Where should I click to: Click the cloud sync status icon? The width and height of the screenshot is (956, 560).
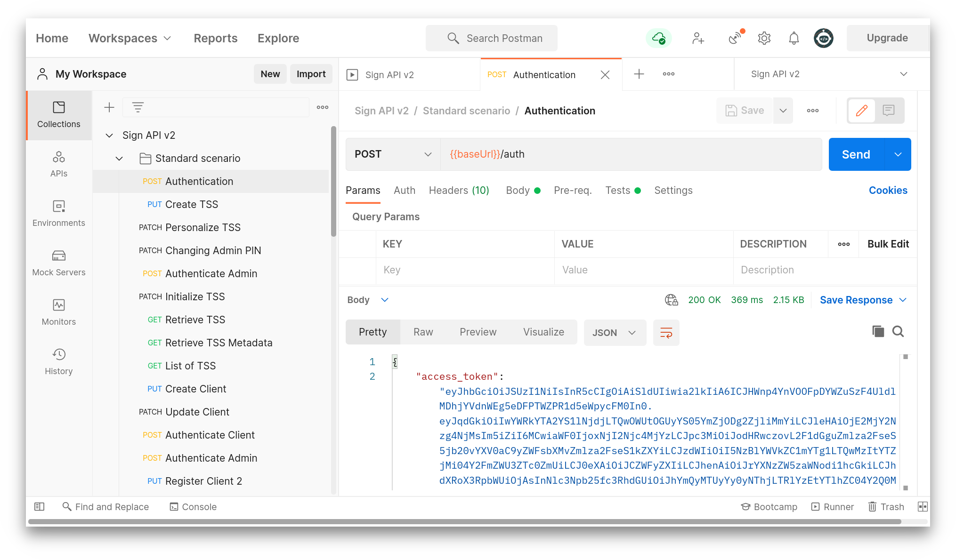click(658, 38)
